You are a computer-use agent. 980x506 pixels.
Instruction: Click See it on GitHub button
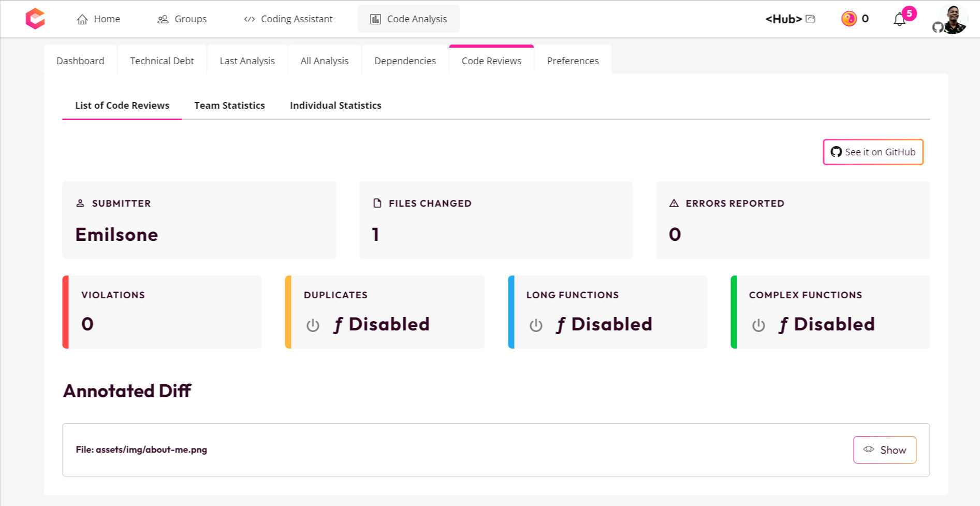[873, 152]
